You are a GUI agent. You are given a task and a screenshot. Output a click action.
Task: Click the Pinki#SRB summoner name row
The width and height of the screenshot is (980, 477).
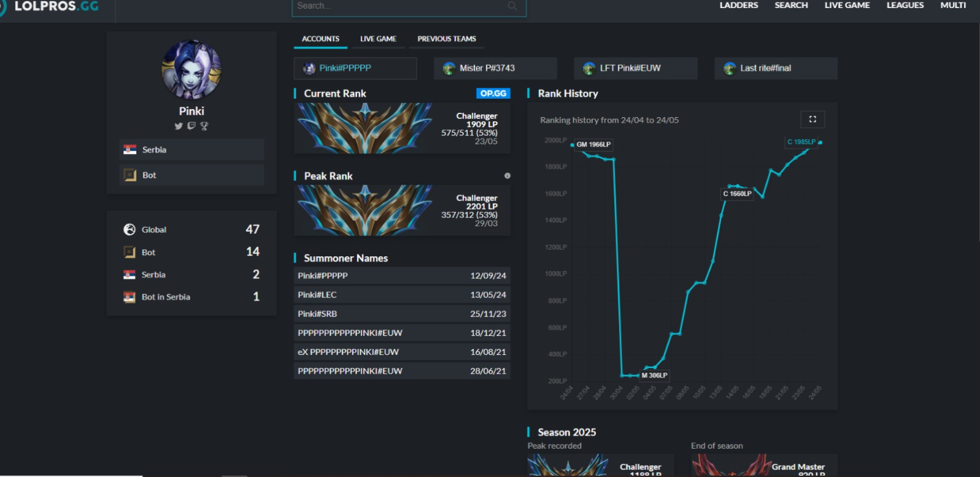(402, 314)
